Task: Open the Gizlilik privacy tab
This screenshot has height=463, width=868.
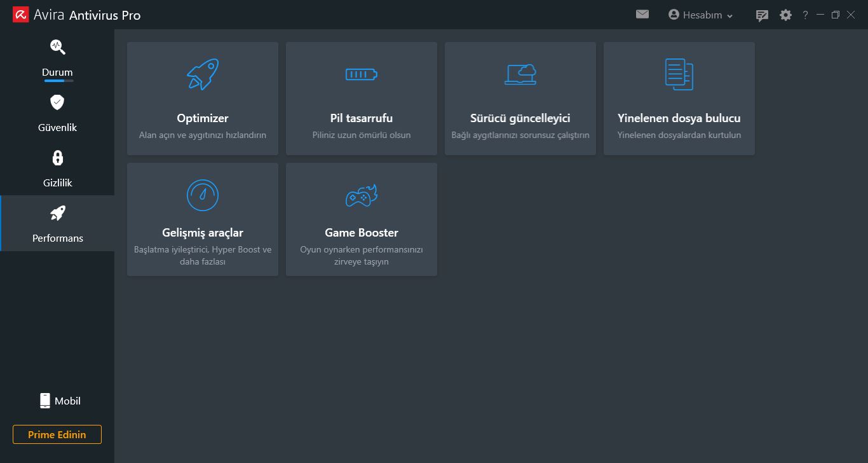Action: [x=57, y=168]
